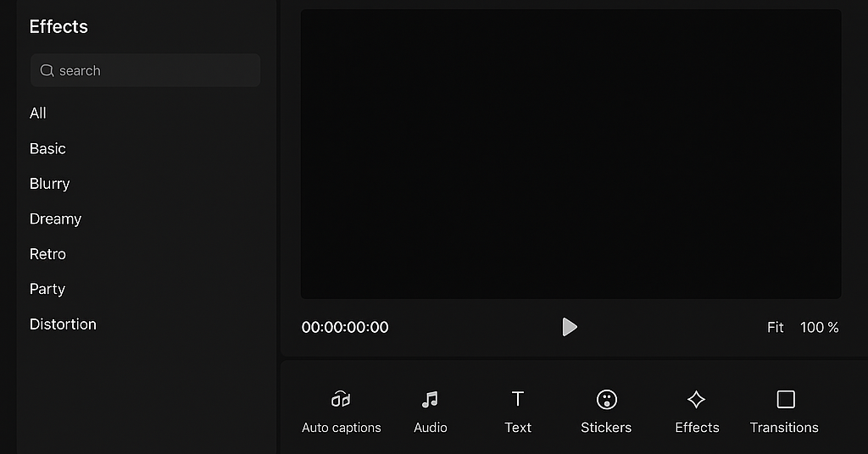868x454 pixels.
Task: Play the video preview
Action: click(x=569, y=327)
